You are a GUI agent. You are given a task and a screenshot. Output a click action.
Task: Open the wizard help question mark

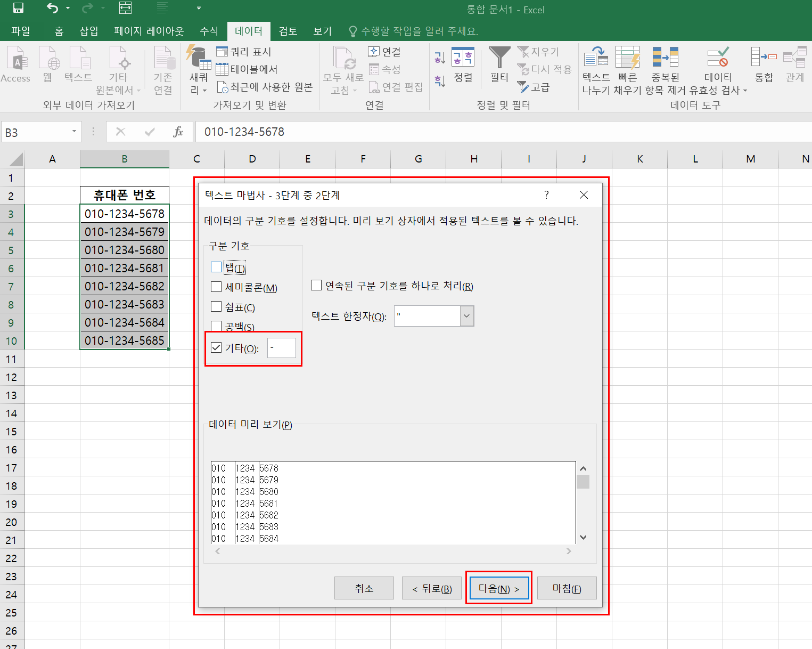546,195
